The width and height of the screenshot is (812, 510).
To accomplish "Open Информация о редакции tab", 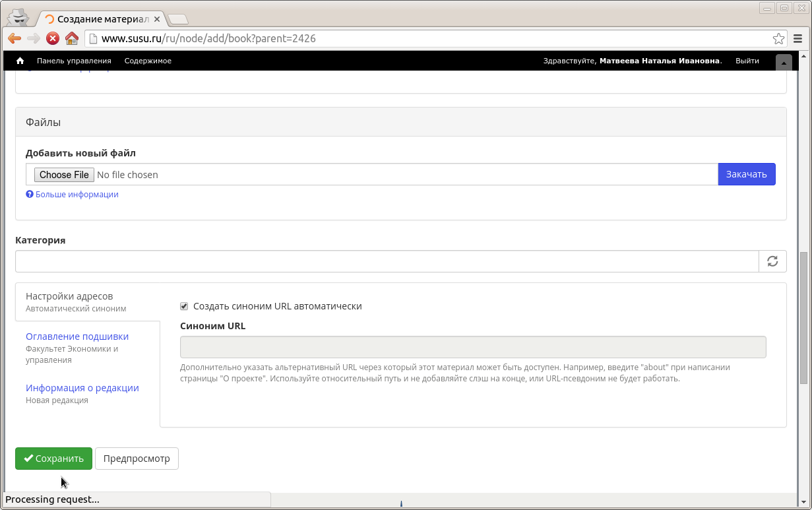I will (x=82, y=388).
